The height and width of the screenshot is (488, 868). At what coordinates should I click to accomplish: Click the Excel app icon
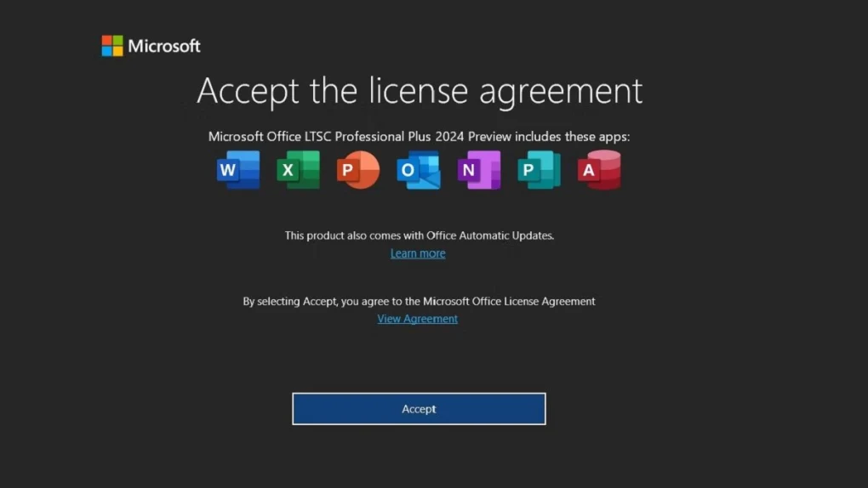click(x=299, y=170)
